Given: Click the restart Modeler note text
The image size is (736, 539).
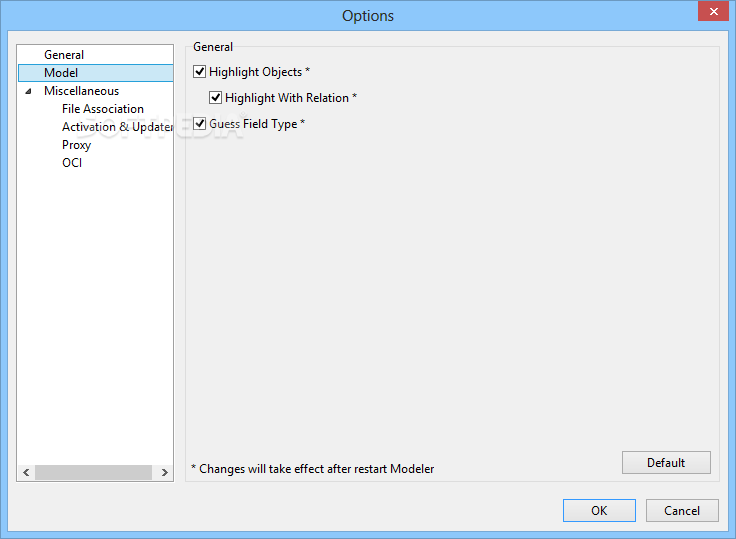Looking at the screenshot, I should tap(313, 469).
